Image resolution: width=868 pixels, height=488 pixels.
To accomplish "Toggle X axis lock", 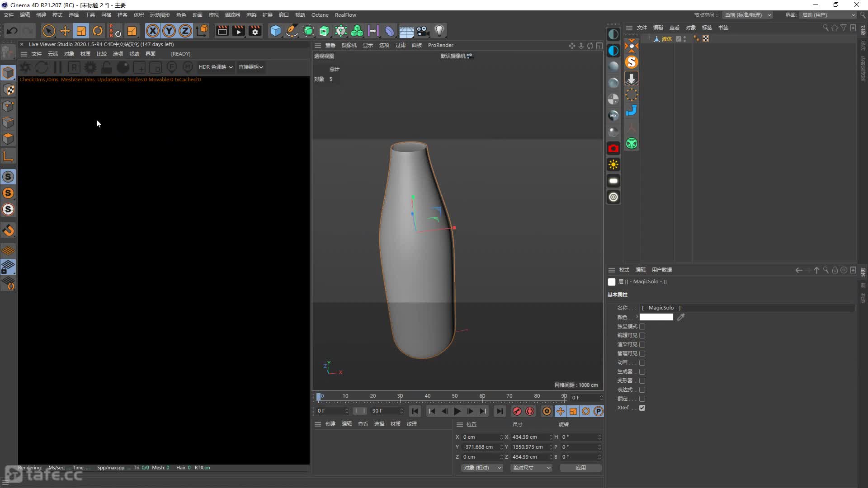I will (153, 31).
